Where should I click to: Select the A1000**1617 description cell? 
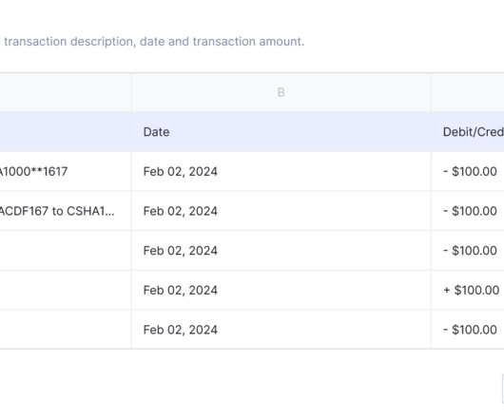[66, 171]
